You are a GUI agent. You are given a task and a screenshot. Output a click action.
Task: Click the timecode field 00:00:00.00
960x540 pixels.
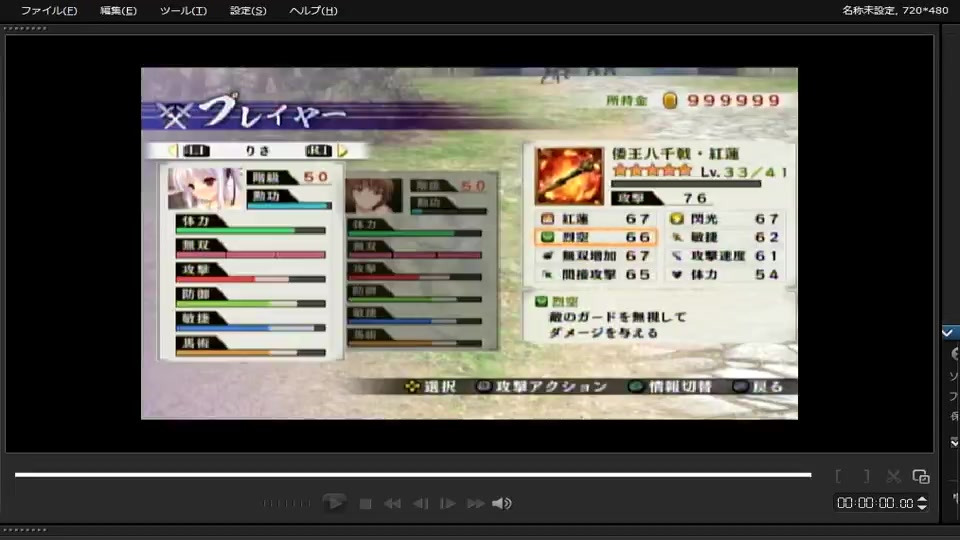(x=875, y=503)
